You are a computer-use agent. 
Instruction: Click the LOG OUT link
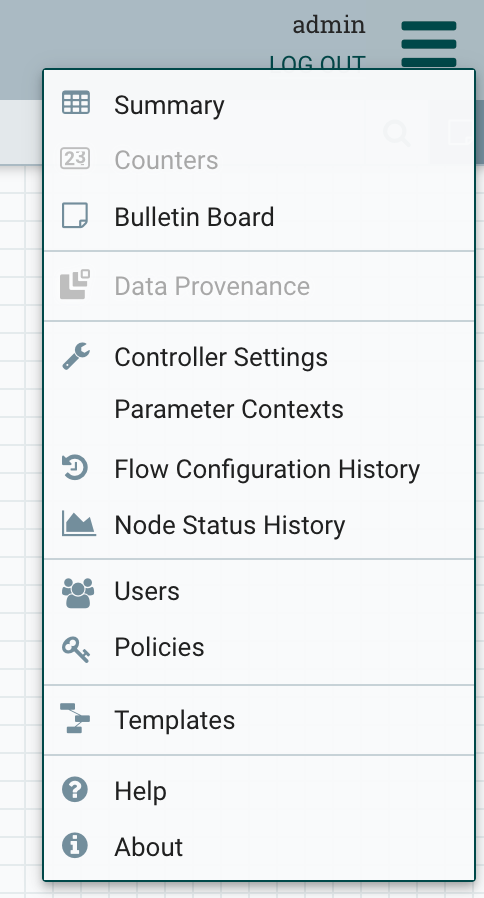[317, 62]
